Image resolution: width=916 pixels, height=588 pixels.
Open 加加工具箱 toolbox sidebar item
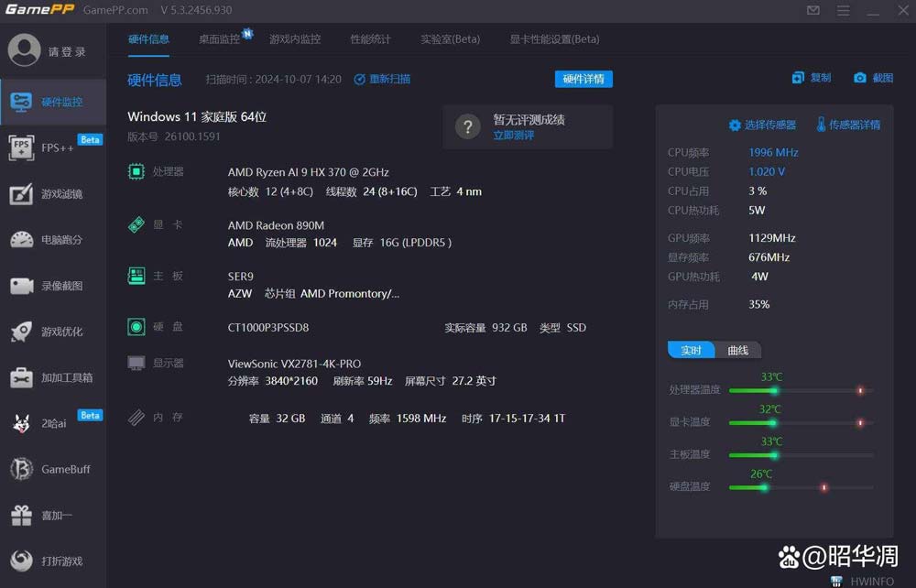(x=53, y=377)
